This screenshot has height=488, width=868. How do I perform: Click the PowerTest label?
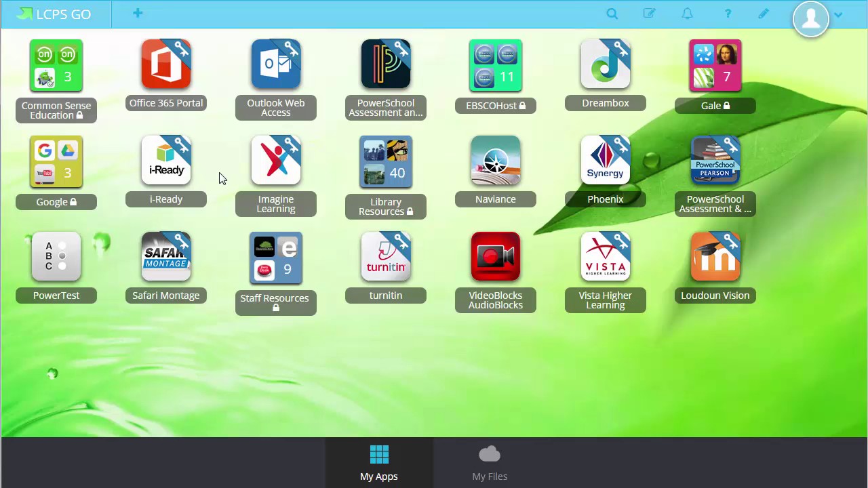(x=56, y=296)
